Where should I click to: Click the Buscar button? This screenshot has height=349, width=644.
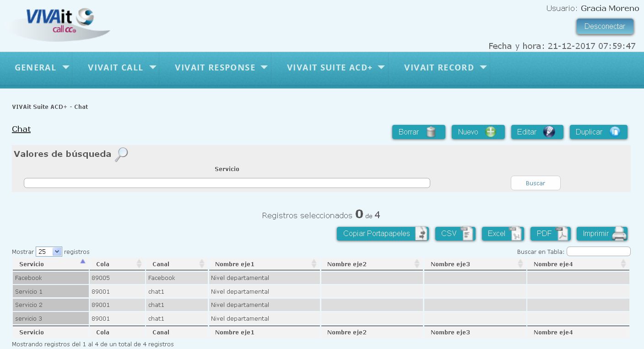coord(536,183)
